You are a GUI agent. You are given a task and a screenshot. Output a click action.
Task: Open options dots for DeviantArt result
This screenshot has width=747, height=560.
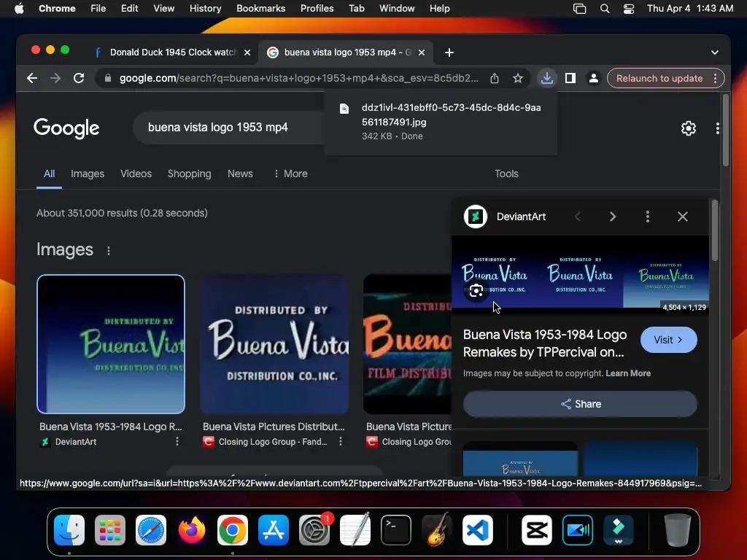click(x=177, y=441)
